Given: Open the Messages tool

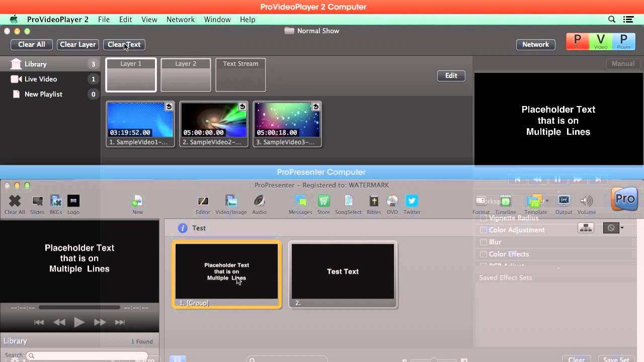Looking at the screenshot, I should [x=300, y=201].
